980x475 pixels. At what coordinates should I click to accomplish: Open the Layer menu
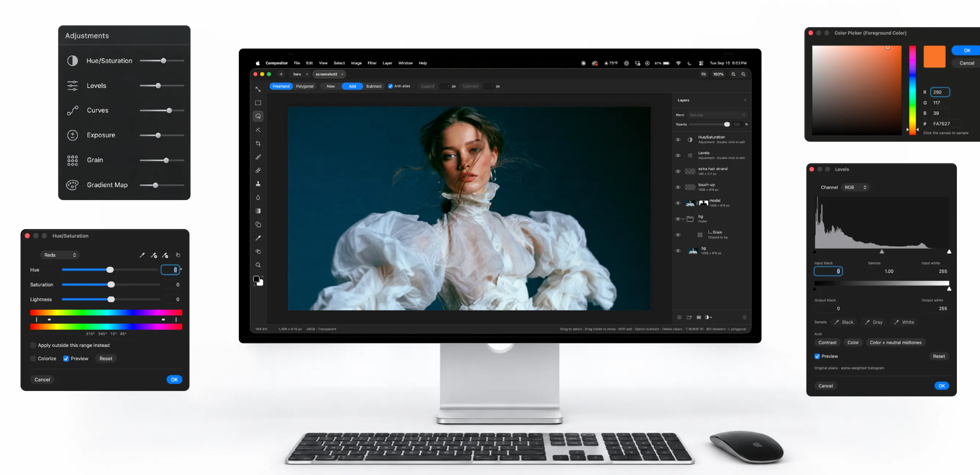coord(387,63)
